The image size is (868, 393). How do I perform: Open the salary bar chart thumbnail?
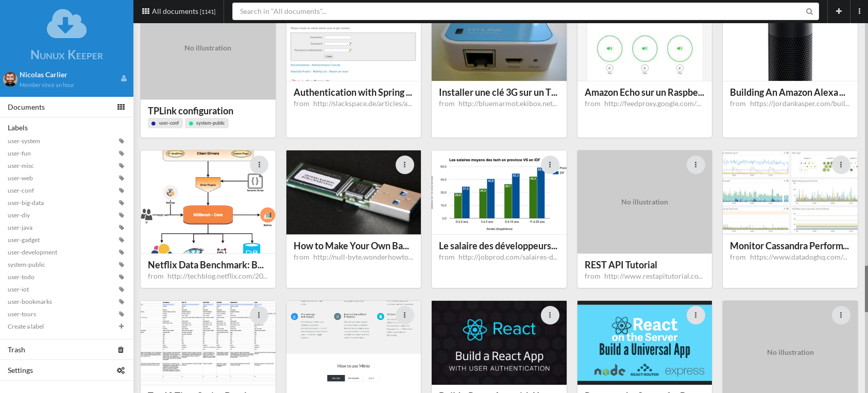pos(499,192)
